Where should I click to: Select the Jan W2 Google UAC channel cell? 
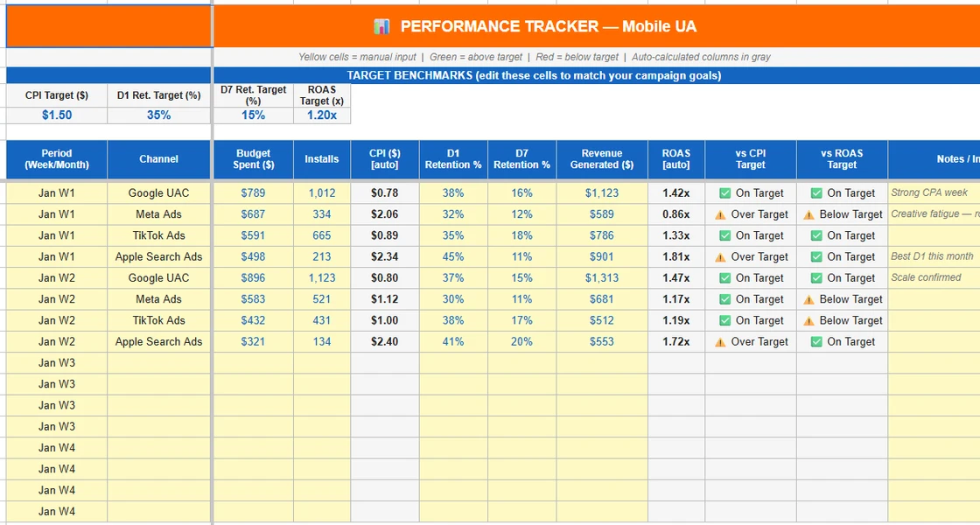(158, 278)
